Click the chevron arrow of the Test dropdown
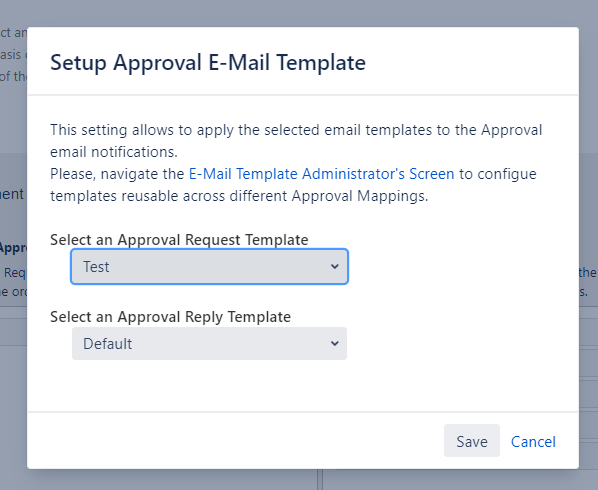This screenshot has height=490, width=598. coord(334,267)
